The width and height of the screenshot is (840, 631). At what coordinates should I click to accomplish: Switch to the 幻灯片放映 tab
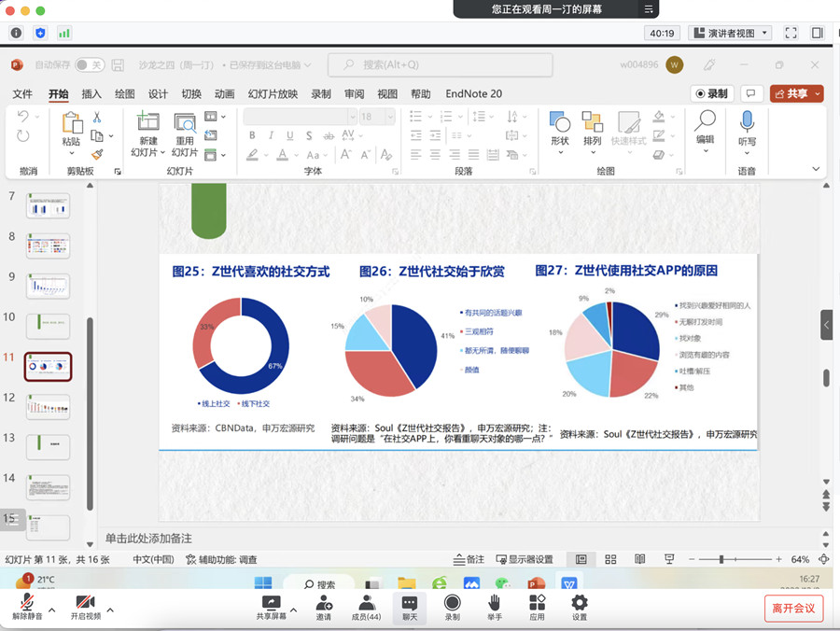273,94
